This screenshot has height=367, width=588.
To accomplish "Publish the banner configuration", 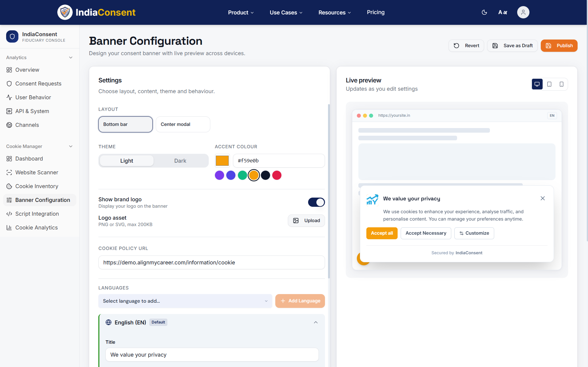I will [x=559, y=46].
